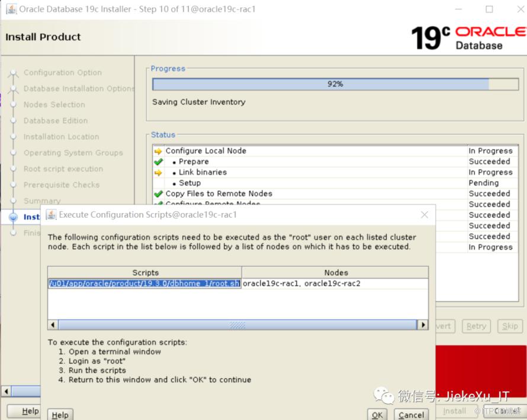
Task: Click the Nodes column header
Action: tap(336, 273)
